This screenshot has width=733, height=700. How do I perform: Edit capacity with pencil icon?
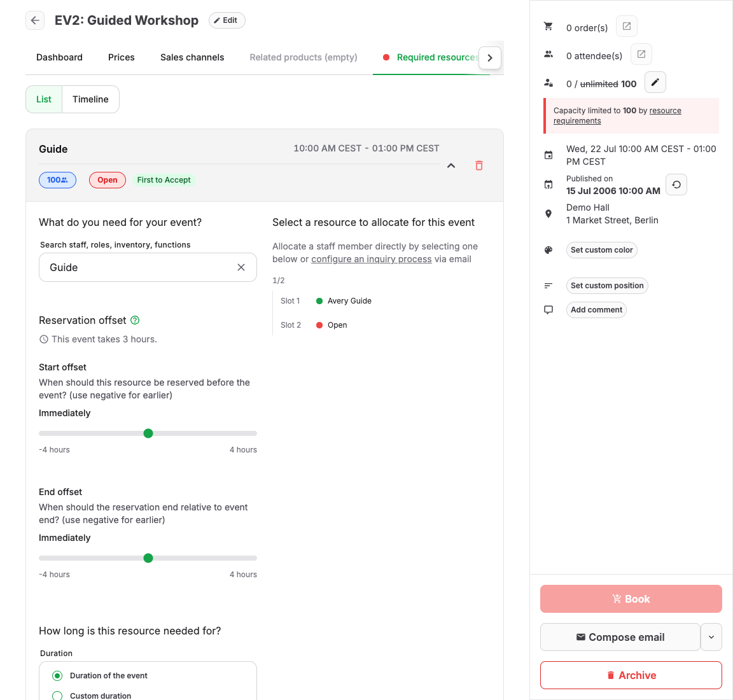(655, 82)
